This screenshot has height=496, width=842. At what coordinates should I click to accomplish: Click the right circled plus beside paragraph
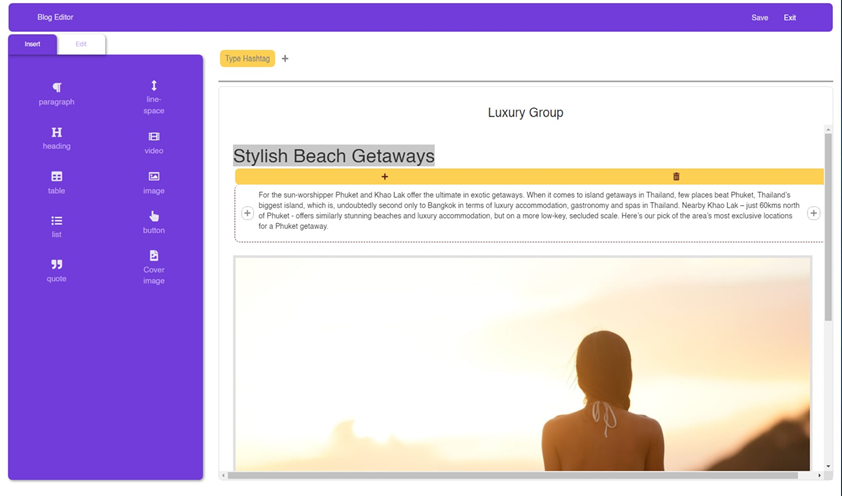tap(813, 213)
